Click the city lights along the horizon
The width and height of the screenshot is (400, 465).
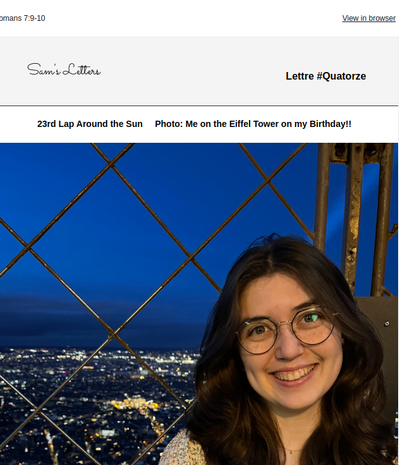100,357
